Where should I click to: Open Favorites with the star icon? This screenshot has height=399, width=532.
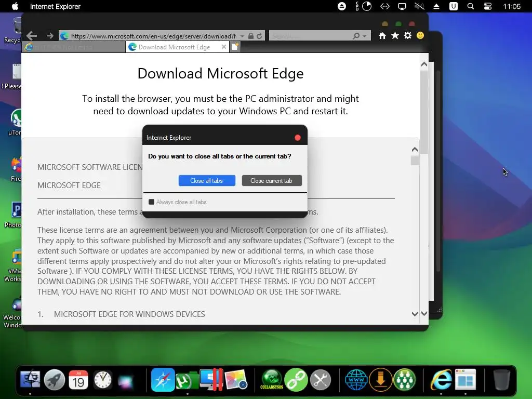395,36
